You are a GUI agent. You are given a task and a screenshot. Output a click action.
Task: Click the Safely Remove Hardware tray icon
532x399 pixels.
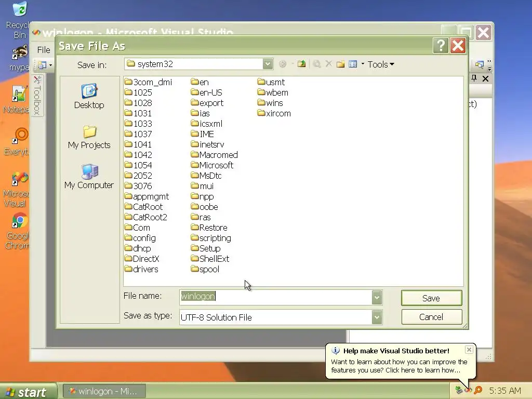point(459,390)
